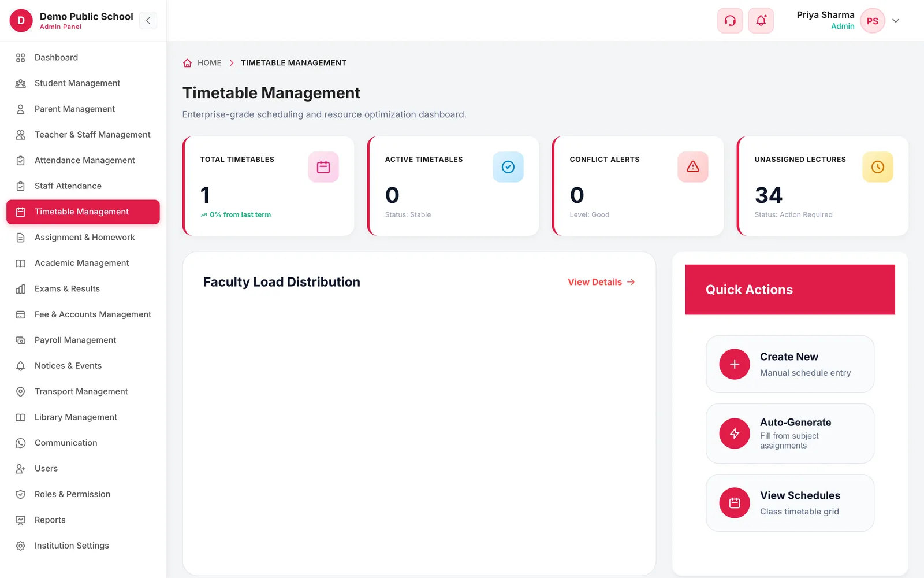The width and height of the screenshot is (924, 578).
Task: Click the home icon in breadcrumb
Action: point(187,63)
